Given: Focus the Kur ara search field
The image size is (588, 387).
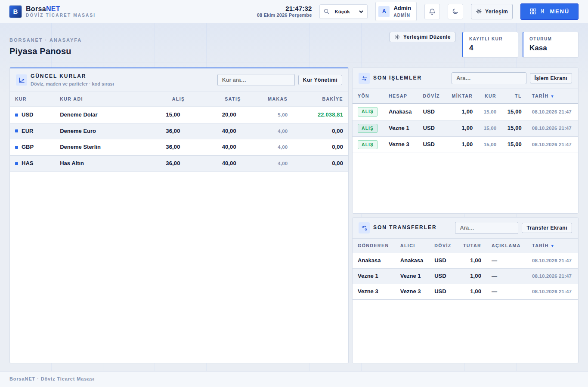Looking at the screenshot, I should pos(256,80).
